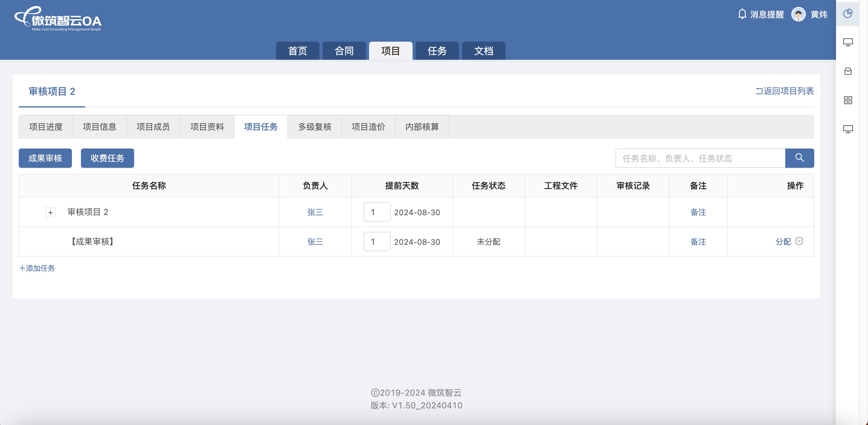Open the 项目成员 tab
Viewport: 868px width, 425px height.
(153, 127)
